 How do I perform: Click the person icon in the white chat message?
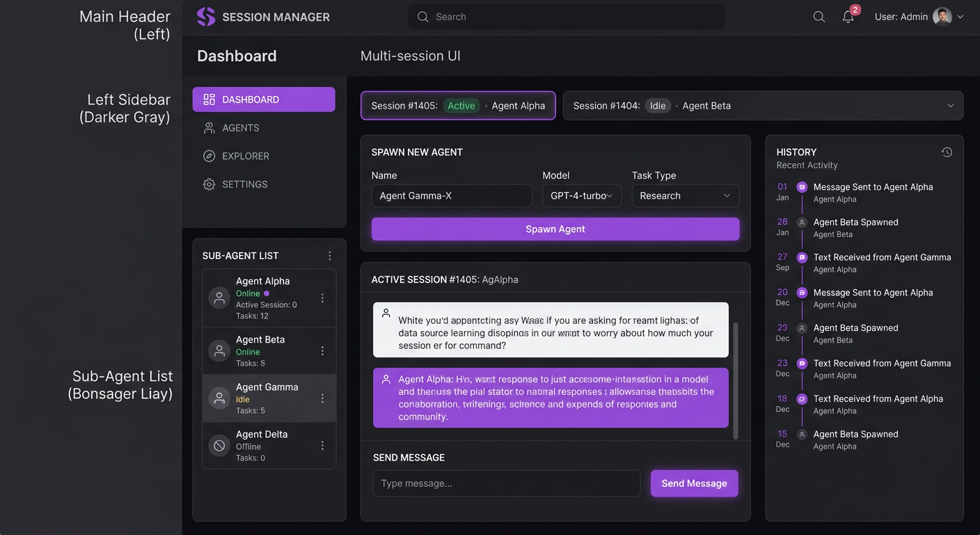386,313
